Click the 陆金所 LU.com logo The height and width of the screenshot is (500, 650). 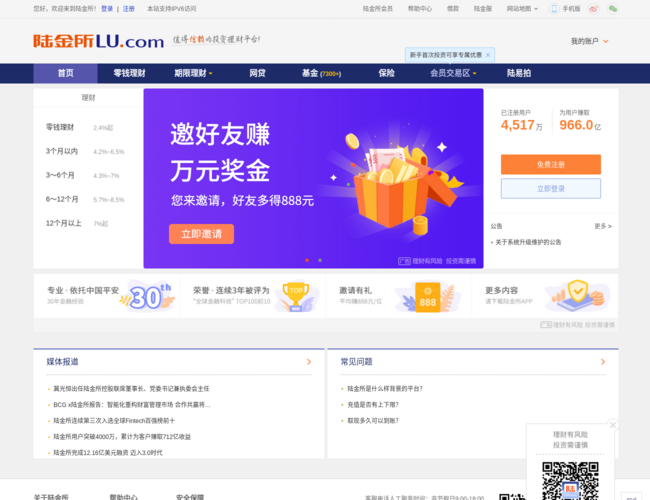pos(99,41)
